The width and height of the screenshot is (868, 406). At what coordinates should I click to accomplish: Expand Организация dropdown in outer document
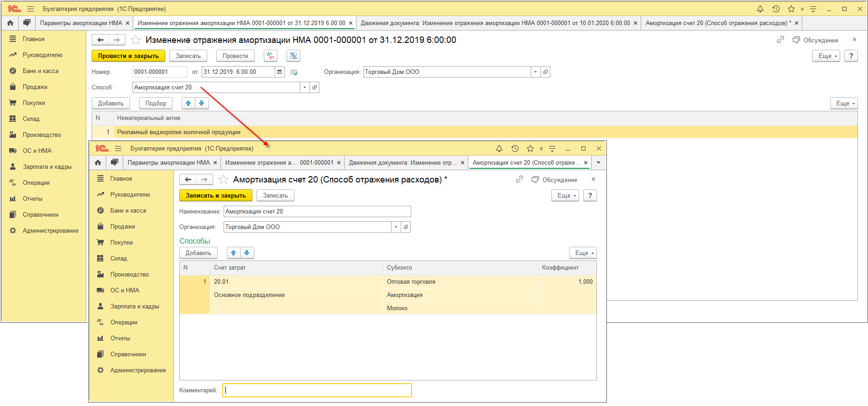pyautogui.click(x=535, y=72)
